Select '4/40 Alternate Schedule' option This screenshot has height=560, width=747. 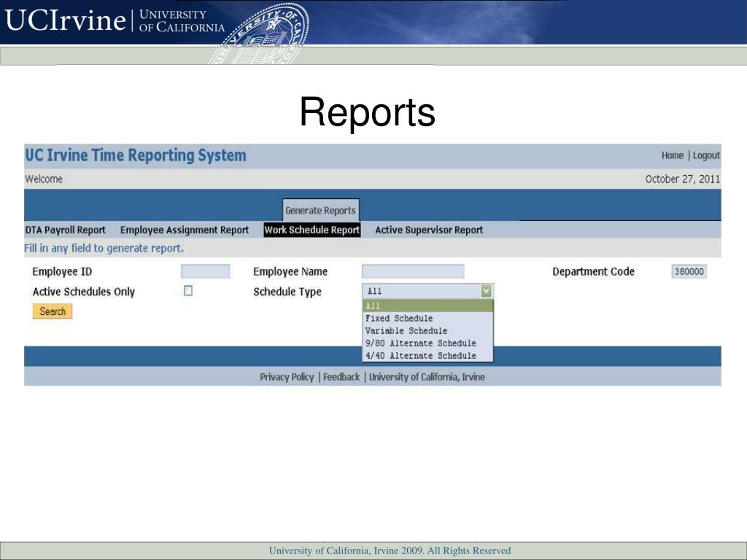pyautogui.click(x=427, y=355)
